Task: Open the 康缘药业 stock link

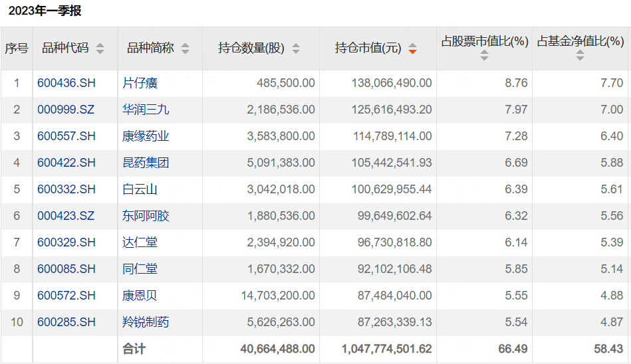Action: click(145, 136)
